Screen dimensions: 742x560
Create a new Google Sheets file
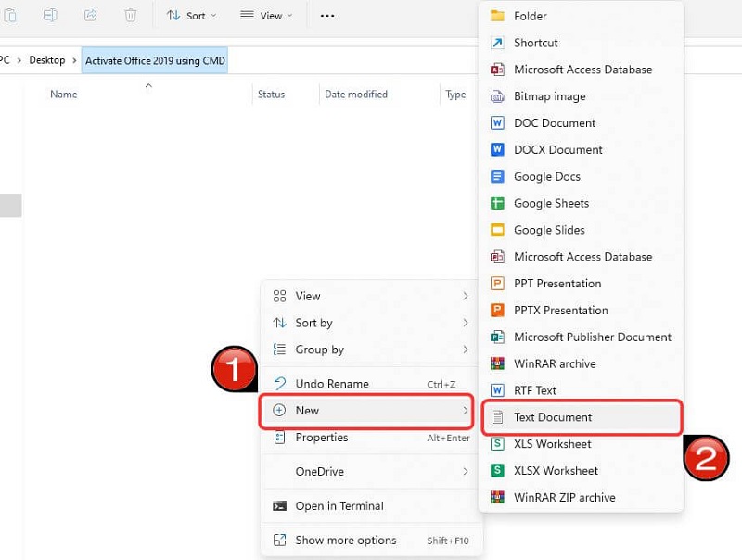(582, 203)
